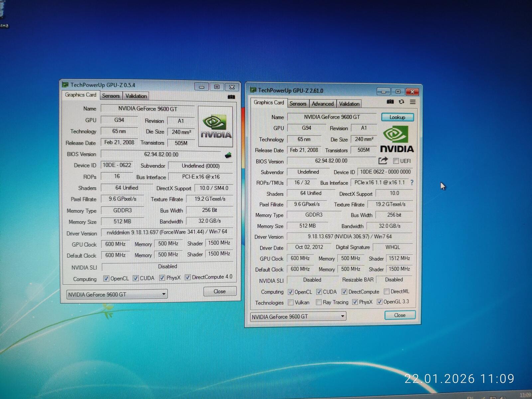The height and width of the screenshot is (399, 532).
Task: Click the Close button in GPU-Z 2.61.0
Action: 400,315
